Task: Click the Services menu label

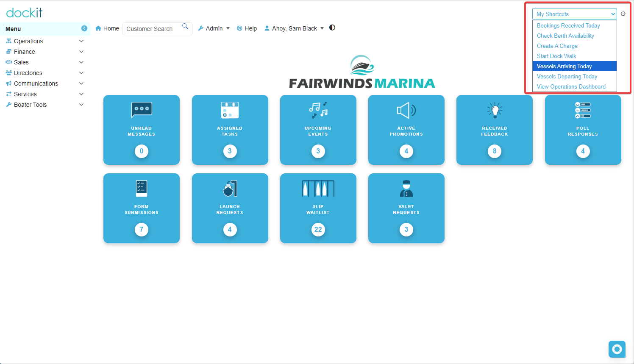Action: 25,94
